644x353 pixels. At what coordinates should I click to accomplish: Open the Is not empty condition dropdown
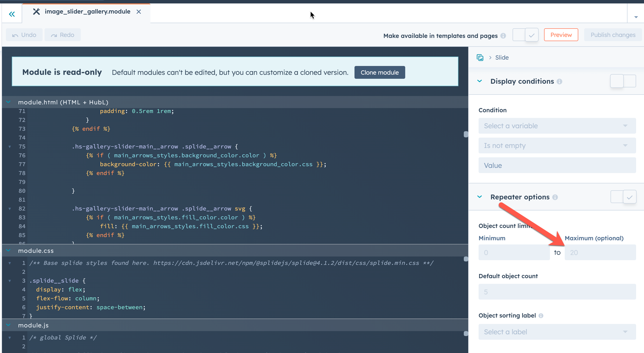[x=557, y=145]
